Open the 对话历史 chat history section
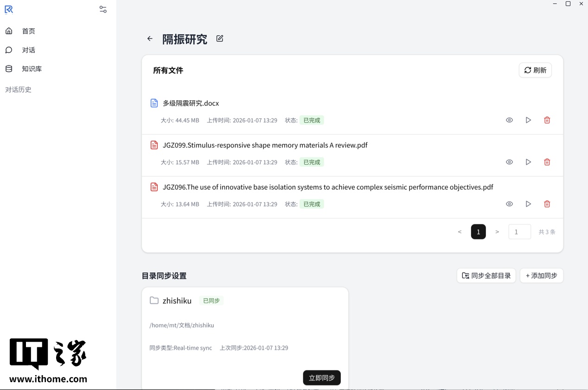588x390 pixels. pos(18,89)
